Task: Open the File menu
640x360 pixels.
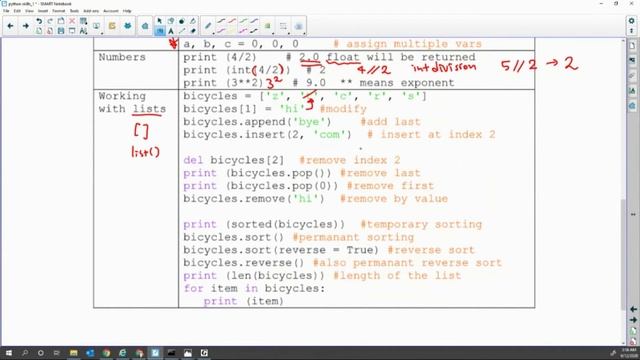Action: point(6,11)
